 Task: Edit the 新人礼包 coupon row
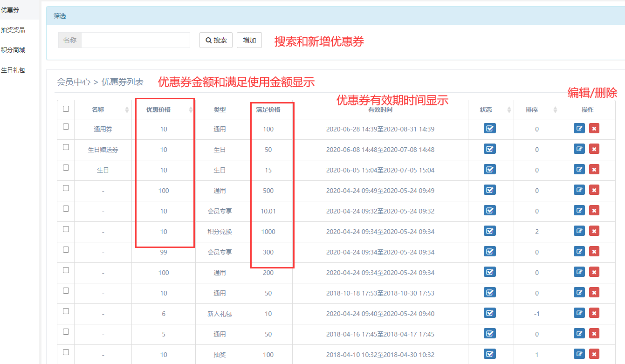579,313
